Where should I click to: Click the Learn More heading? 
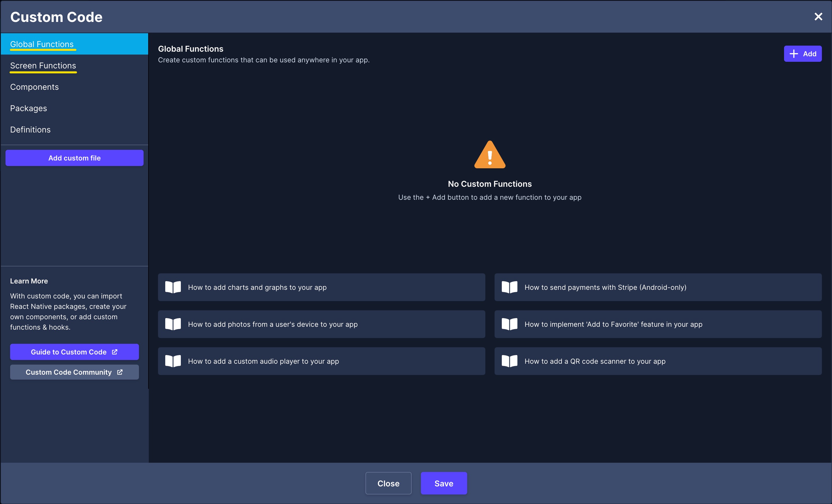[29, 281]
